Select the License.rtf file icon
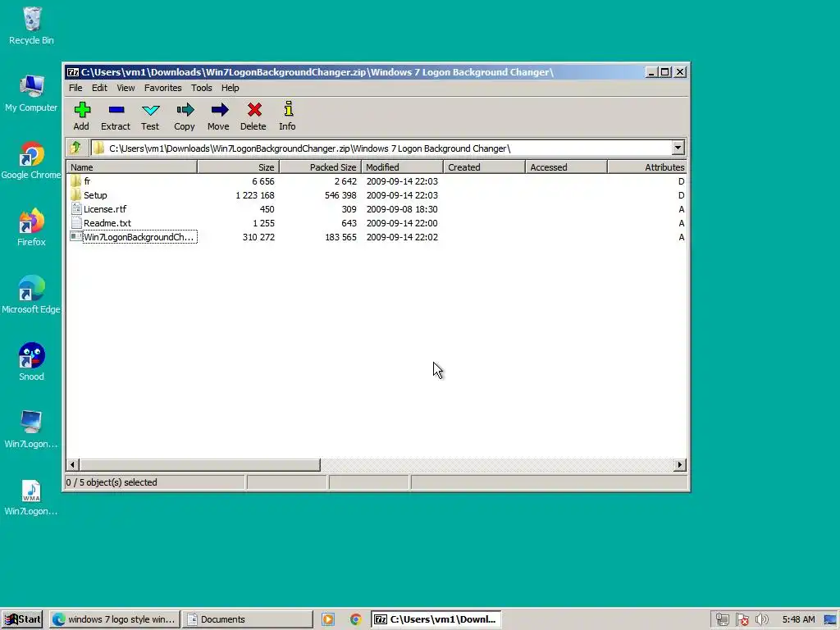This screenshot has height=630, width=840. point(76,209)
